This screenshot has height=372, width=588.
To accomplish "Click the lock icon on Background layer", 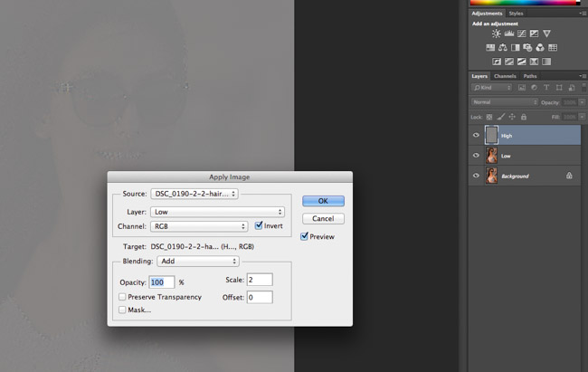I will 569,176.
